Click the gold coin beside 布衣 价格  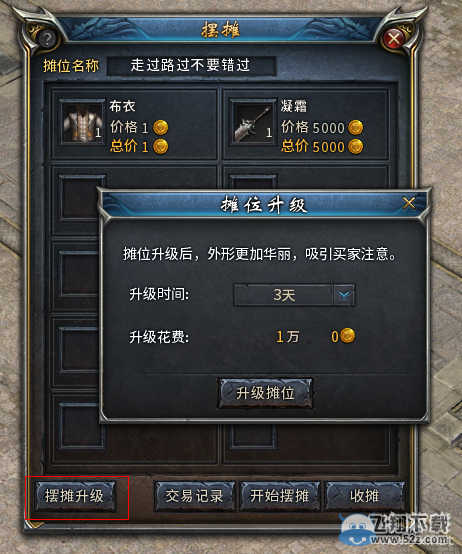161,128
